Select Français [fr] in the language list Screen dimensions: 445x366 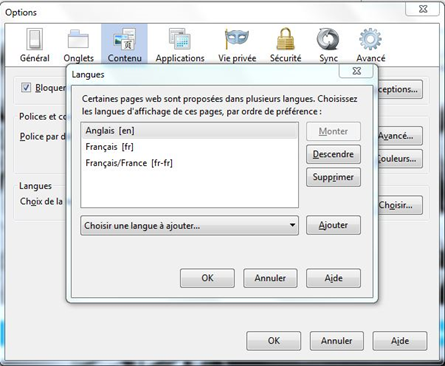coord(189,147)
